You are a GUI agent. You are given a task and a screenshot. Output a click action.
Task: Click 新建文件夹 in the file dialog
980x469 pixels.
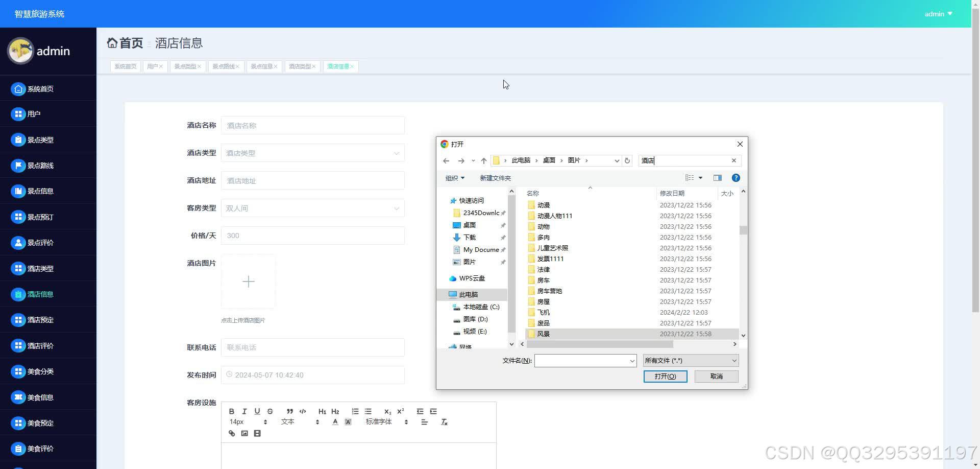[495, 178]
